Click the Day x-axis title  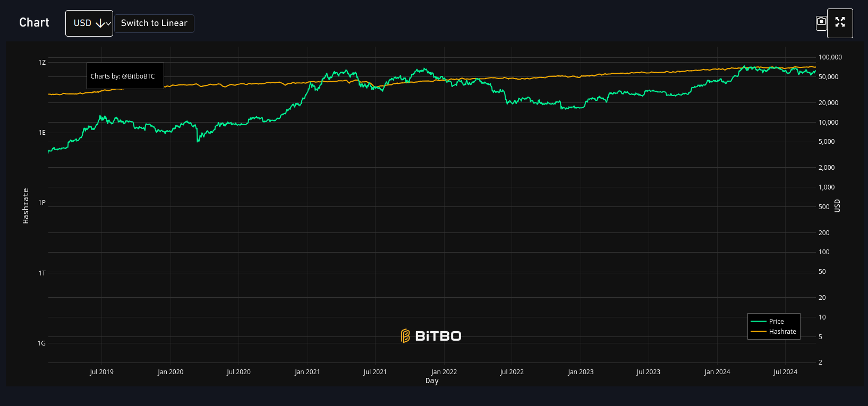(432, 381)
